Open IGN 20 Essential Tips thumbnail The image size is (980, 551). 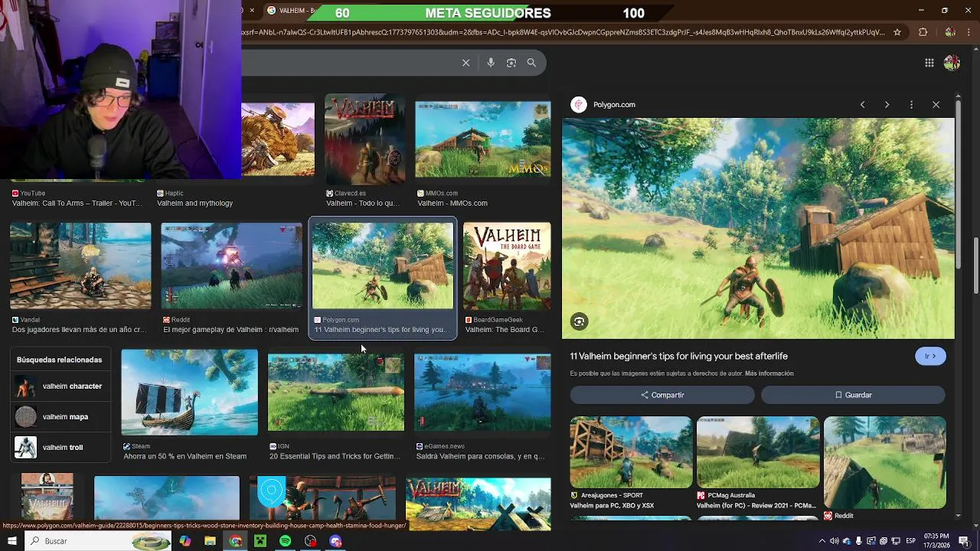336,392
